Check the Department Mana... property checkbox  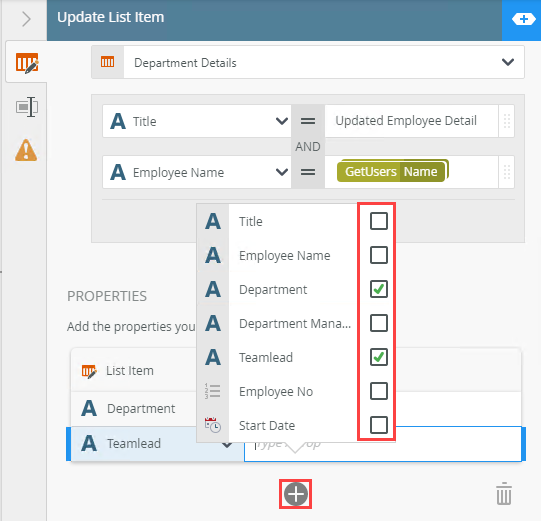pos(378,323)
